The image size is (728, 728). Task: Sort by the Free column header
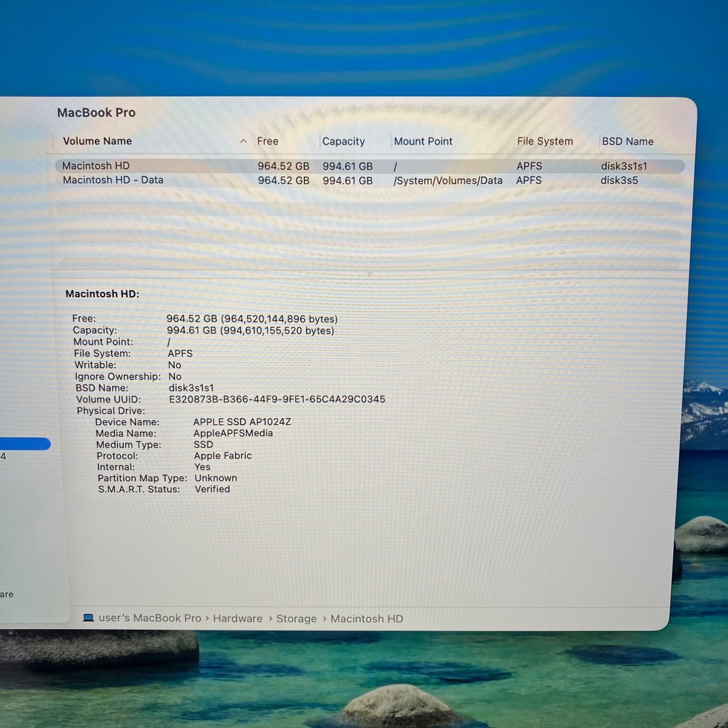tap(268, 142)
